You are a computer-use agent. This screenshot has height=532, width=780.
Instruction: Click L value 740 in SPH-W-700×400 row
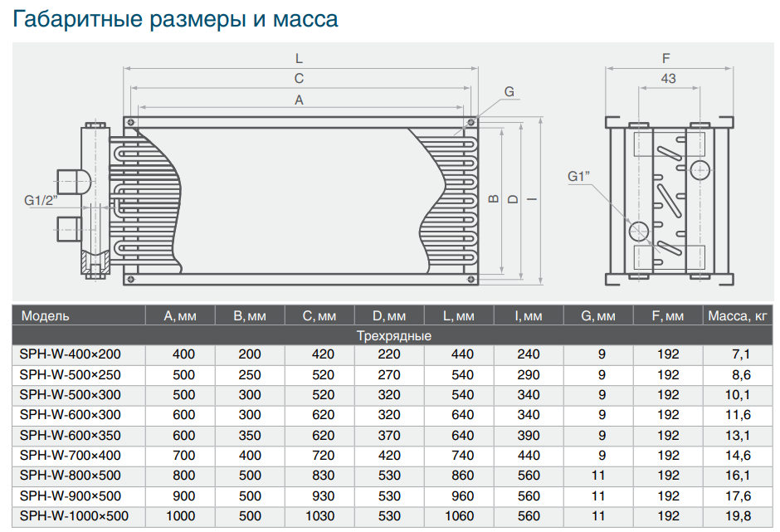coord(463,456)
